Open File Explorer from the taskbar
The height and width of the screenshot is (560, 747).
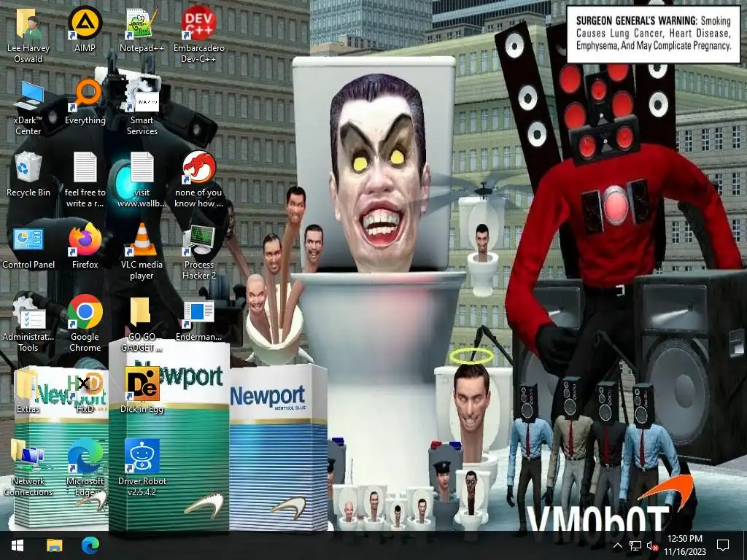click(x=54, y=545)
